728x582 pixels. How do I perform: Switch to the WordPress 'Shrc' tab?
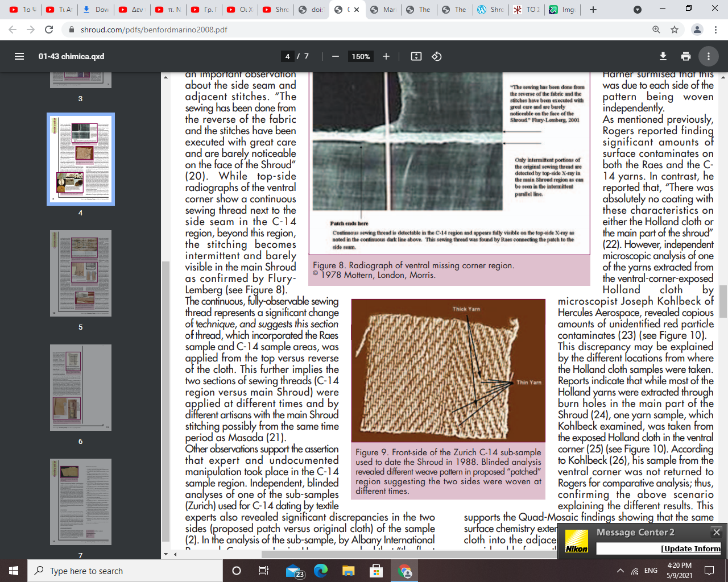490,10
